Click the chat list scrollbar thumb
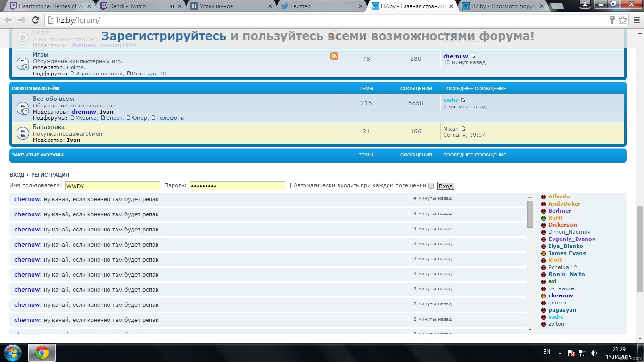 (x=530, y=214)
